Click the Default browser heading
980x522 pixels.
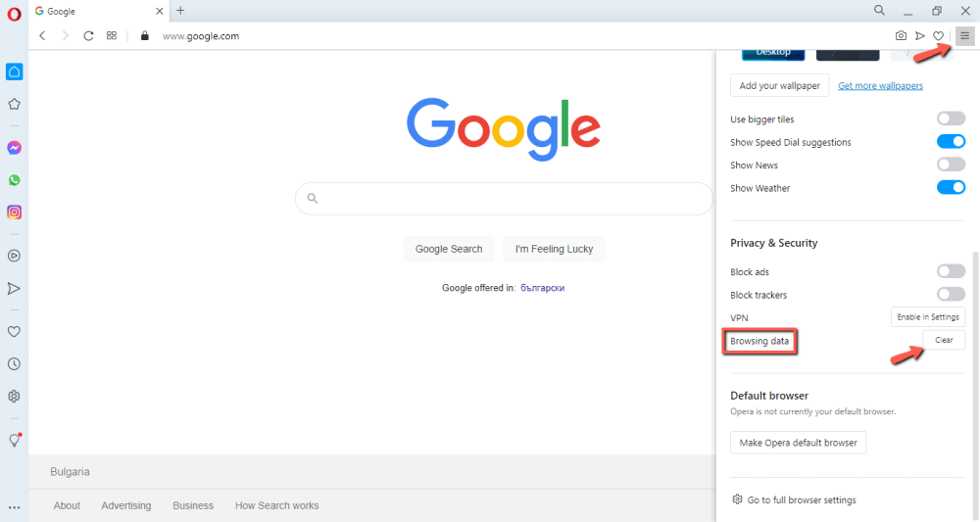click(x=769, y=396)
